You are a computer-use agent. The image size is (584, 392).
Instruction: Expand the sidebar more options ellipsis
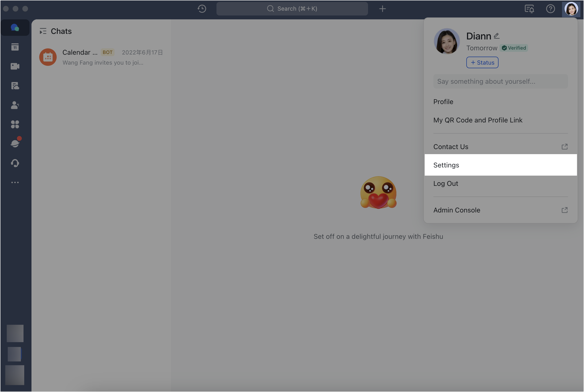pos(15,182)
